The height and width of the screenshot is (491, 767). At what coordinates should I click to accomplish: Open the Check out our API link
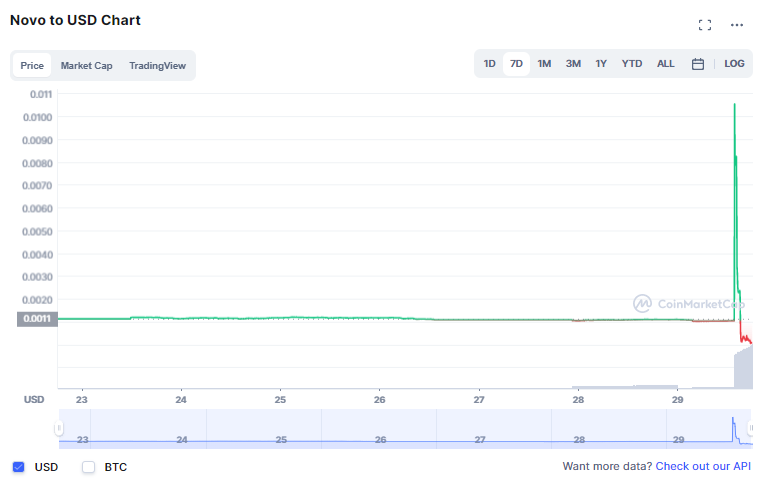pos(703,467)
